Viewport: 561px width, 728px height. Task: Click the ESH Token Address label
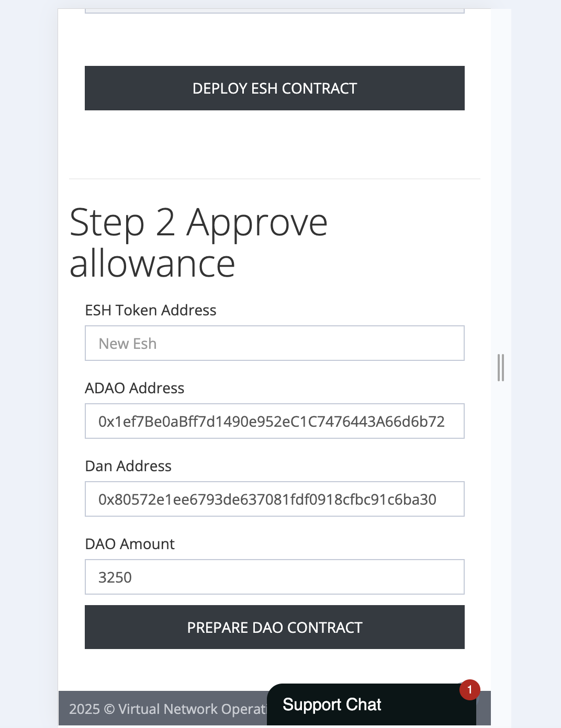coord(150,310)
